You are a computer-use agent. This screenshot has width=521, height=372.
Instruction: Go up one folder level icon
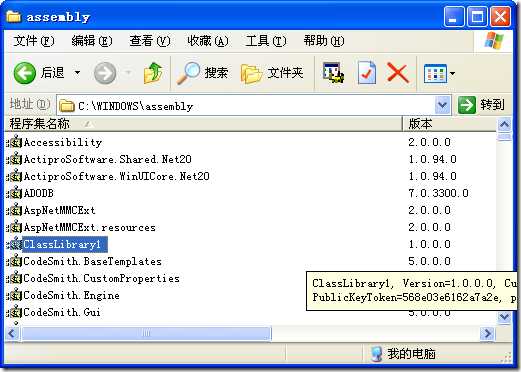point(153,73)
